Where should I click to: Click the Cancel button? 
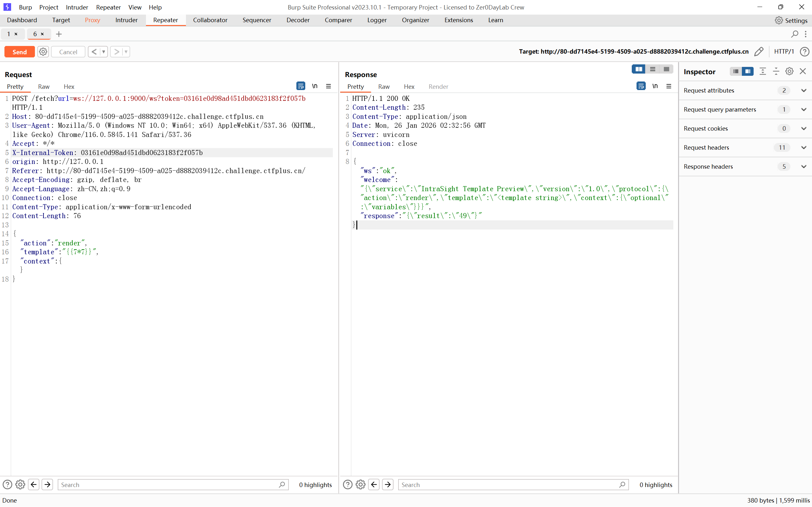68,52
